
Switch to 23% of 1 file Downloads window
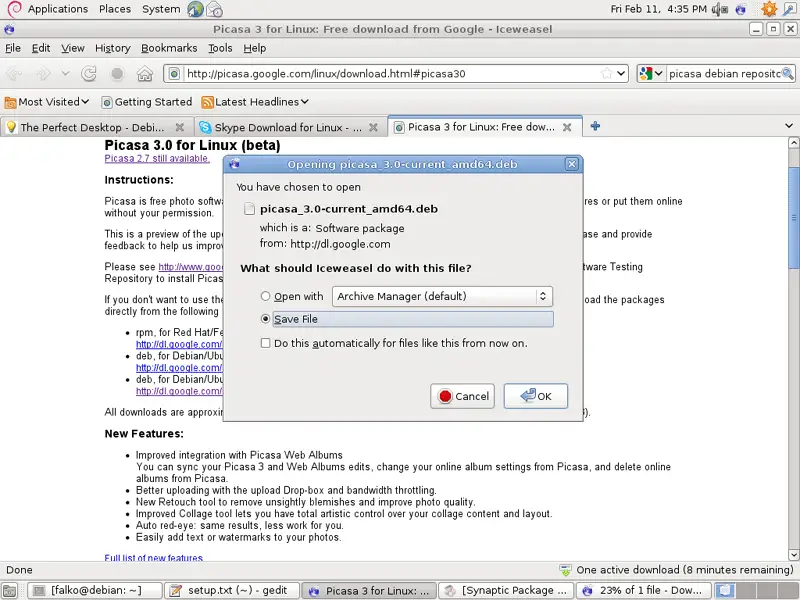pyautogui.click(x=643, y=591)
